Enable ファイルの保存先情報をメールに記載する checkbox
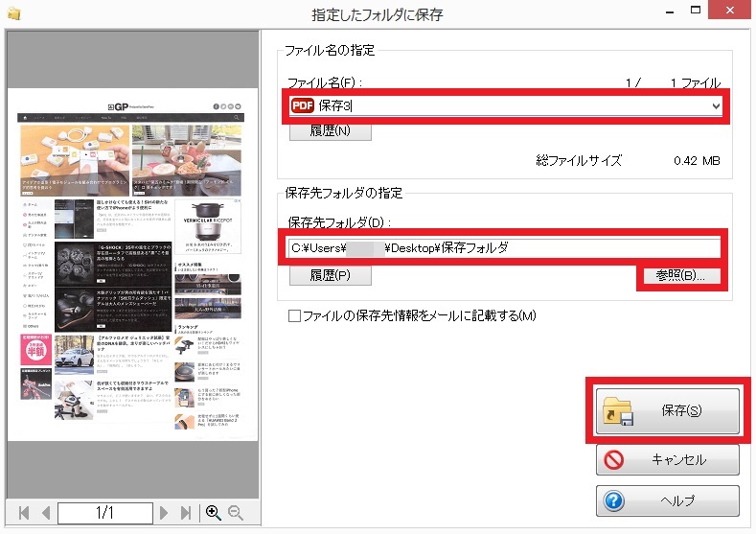 [x=295, y=315]
